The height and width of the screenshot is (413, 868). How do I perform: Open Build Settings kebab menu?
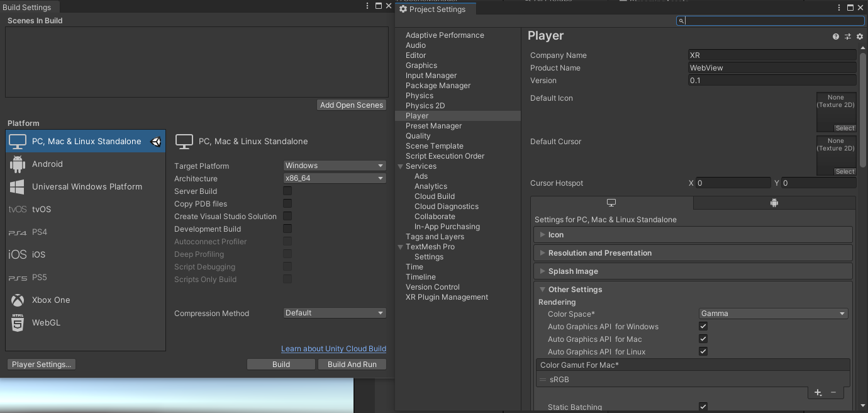pyautogui.click(x=368, y=6)
